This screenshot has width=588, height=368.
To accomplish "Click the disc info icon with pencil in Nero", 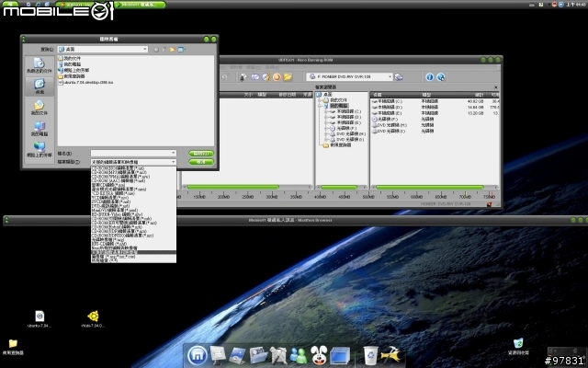I will 266,77.
